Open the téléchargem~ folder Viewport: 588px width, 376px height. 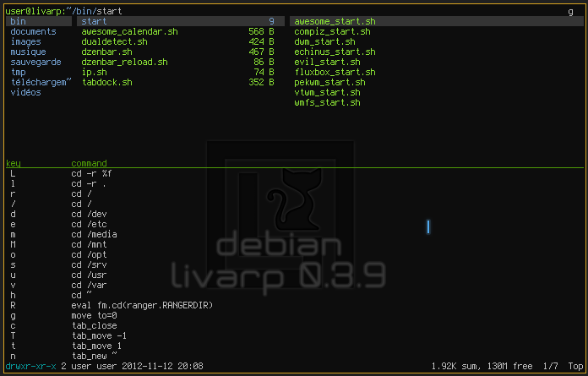coord(41,82)
